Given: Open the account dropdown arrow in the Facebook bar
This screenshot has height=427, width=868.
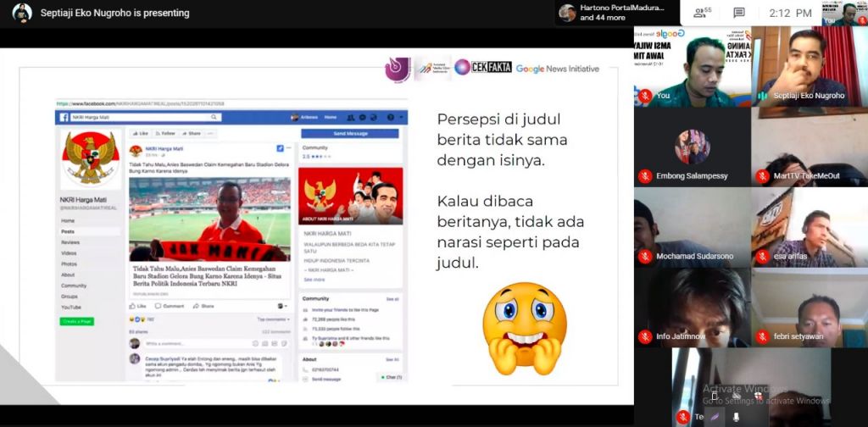Looking at the screenshot, I should [x=401, y=117].
